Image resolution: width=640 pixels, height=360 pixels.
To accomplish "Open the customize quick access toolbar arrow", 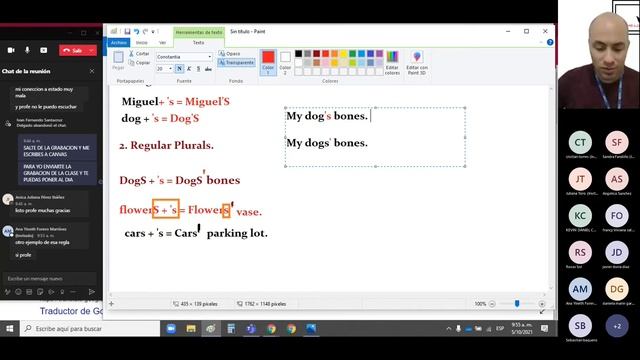I will [153, 31].
